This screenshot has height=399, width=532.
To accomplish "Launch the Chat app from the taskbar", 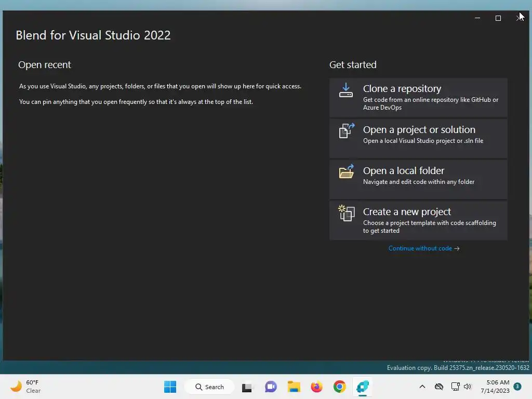I will click(x=271, y=387).
